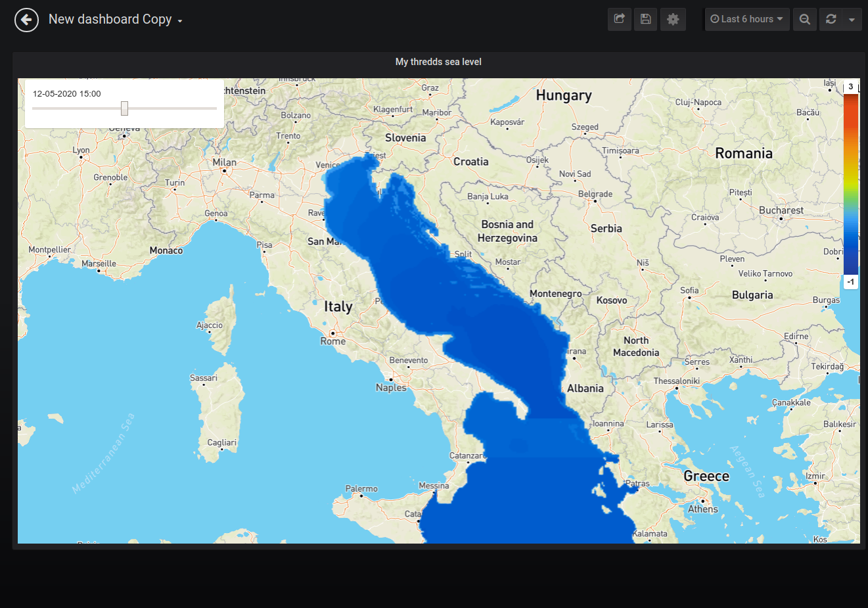Click the North Macedonia label
Image resolution: width=868 pixels, height=608 pixels.
[x=636, y=346]
